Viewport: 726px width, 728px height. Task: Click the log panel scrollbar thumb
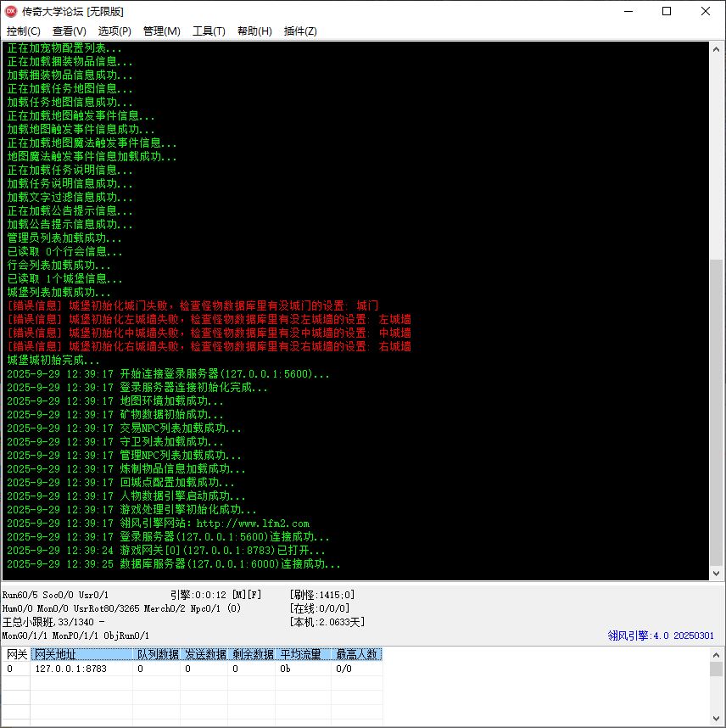pyautogui.click(x=716, y=412)
